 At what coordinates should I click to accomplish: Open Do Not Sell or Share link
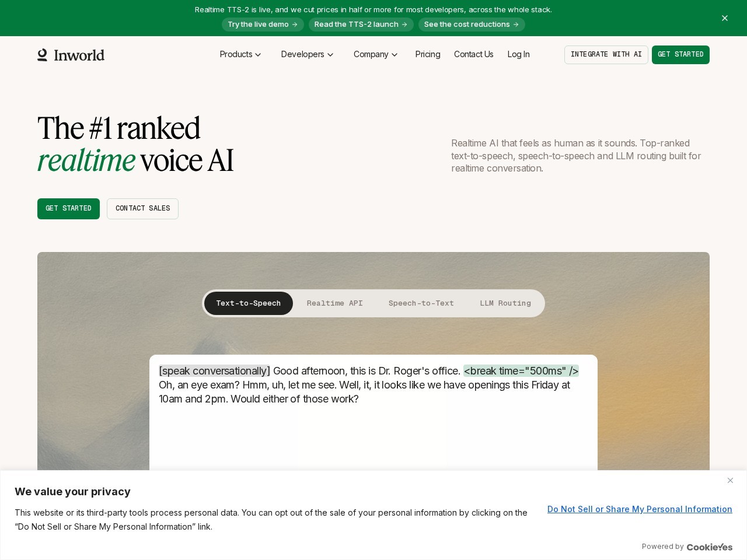pyautogui.click(x=640, y=509)
